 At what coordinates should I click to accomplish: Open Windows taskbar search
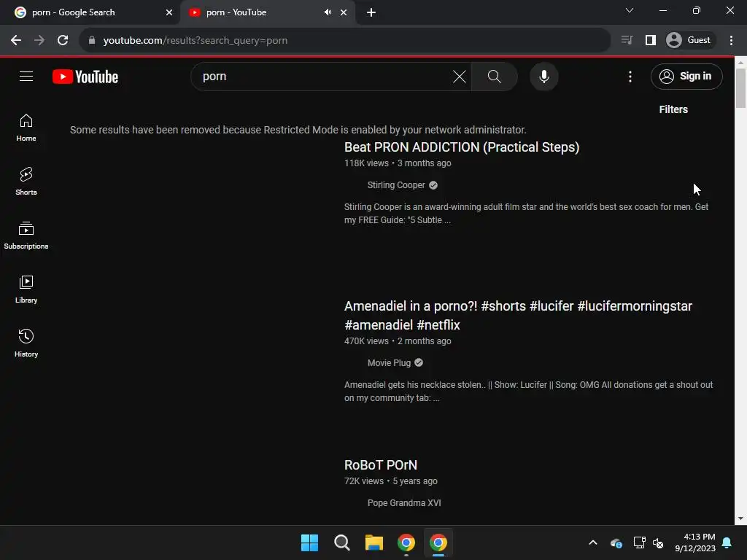[x=341, y=542]
